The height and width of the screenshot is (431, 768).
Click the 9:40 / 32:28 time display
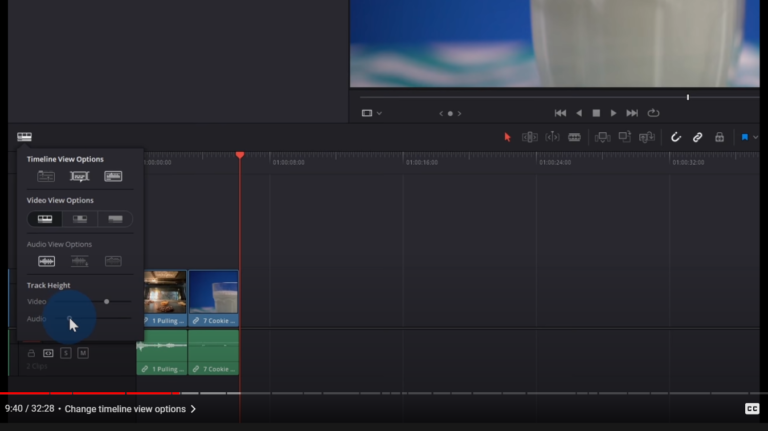click(x=29, y=408)
